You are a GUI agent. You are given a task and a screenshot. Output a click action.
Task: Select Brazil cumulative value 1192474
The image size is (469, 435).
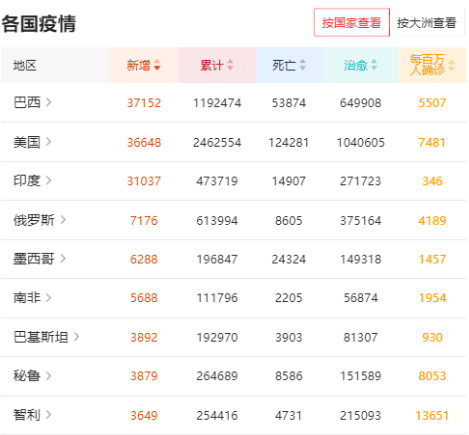coord(217,103)
